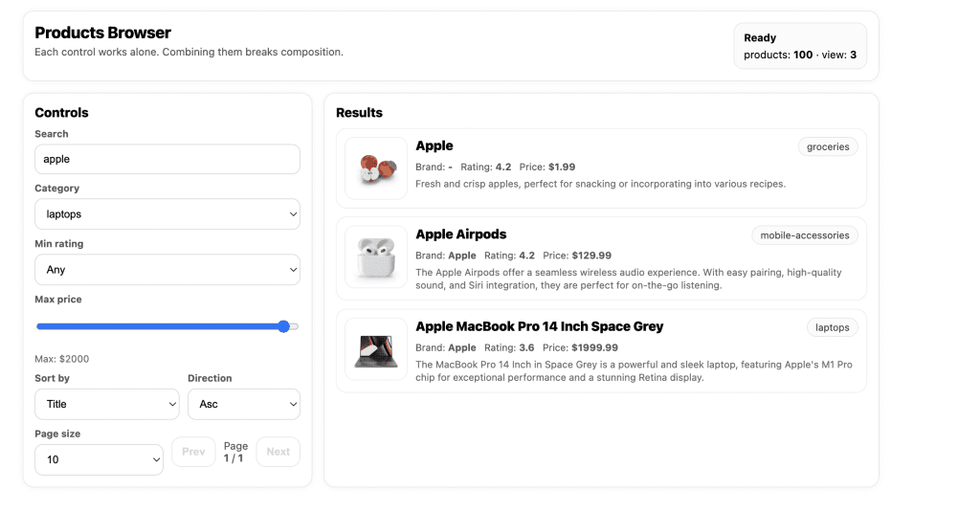
Task: Click the laptops category tag on the MacBook card
Action: pyautogui.click(x=832, y=327)
